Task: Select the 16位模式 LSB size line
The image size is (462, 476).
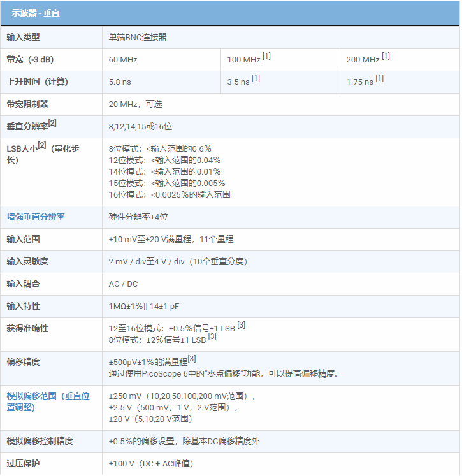Action: point(170,195)
